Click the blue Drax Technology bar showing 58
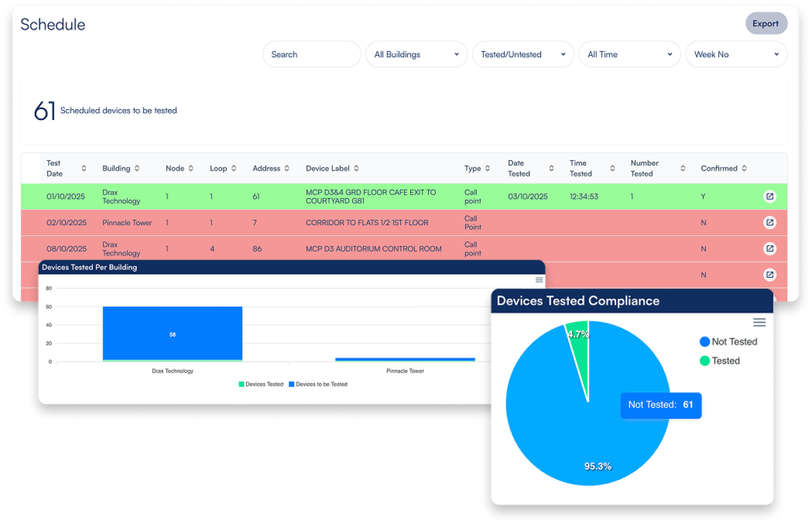Image resolution: width=812 pixels, height=524 pixels. (172, 333)
